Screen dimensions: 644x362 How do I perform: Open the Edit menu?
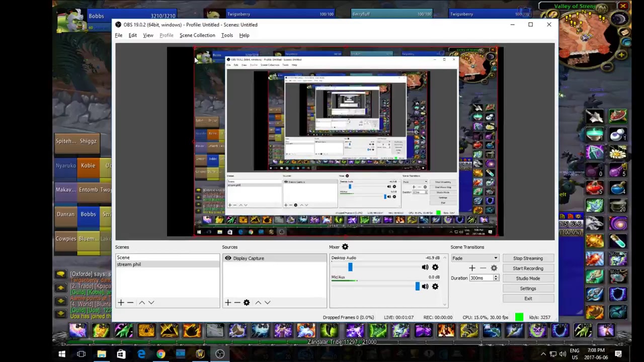[x=133, y=35]
